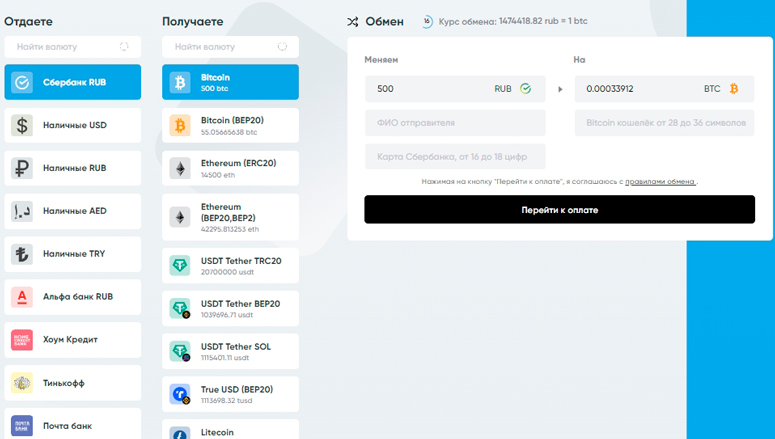The image size is (775, 439).
Task: Click the Ethereum (BEP20,BEP2) diamond icon
Action: (x=180, y=217)
